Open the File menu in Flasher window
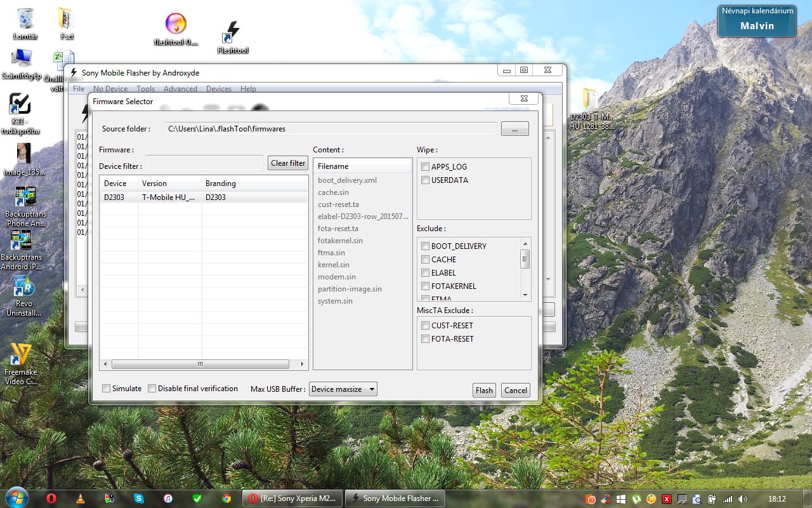Image resolution: width=812 pixels, height=508 pixels. point(79,89)
